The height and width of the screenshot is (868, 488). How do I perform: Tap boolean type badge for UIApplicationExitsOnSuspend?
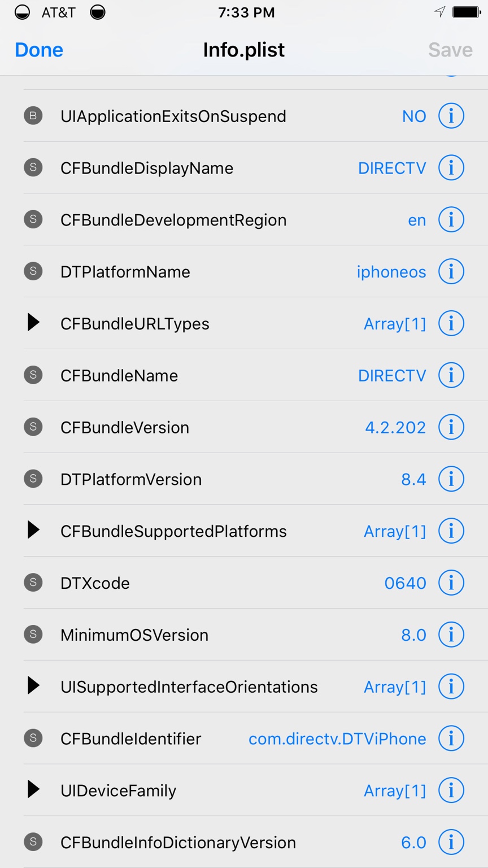point(33,116)
